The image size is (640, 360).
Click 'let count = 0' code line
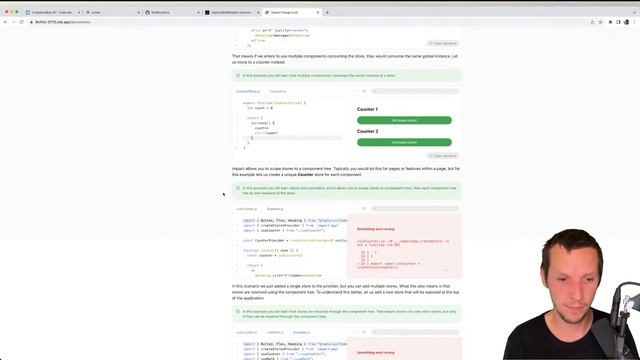(260, 108)
